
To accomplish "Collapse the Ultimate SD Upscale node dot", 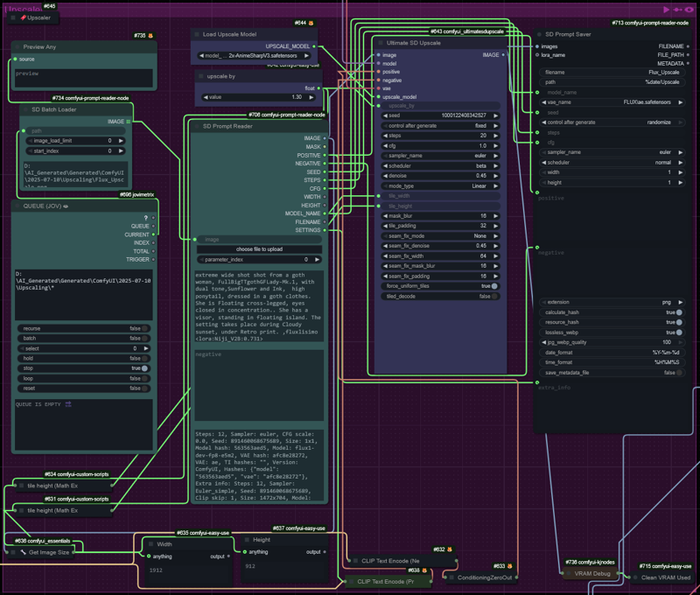I will tap(381, 43).
